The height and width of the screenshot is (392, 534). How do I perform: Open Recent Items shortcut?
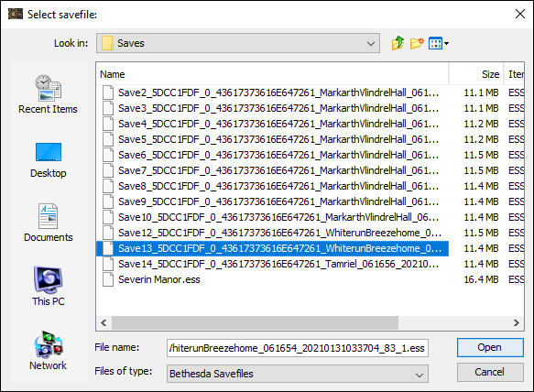(48, 94)
